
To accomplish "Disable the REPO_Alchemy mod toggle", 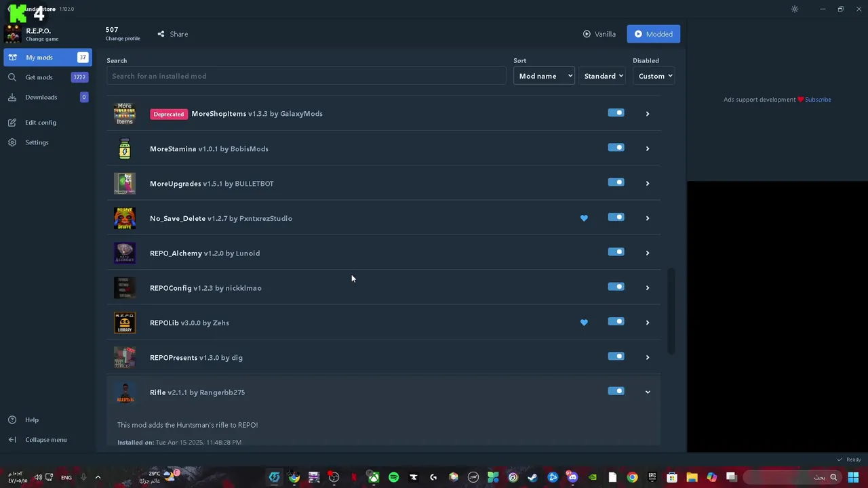I will click(616, 251).
